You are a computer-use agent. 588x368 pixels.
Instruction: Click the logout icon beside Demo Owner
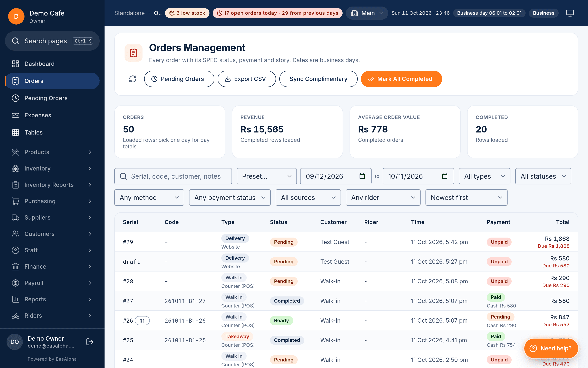[x=90, y=342]
